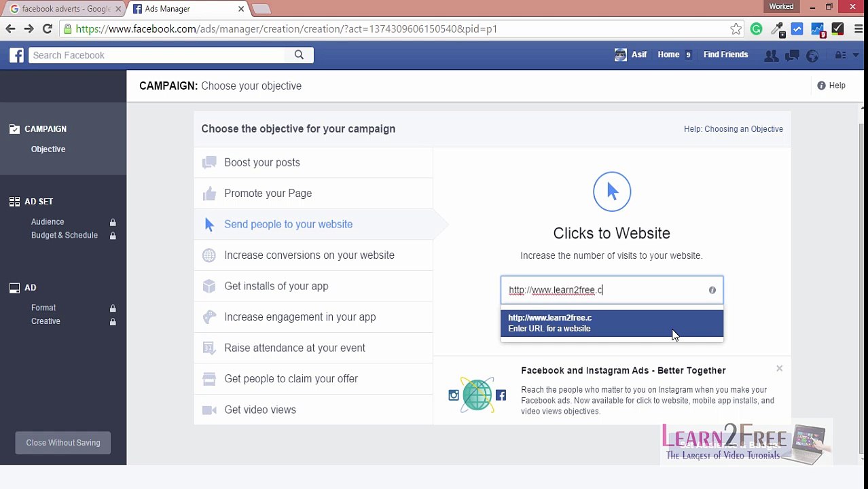
Task: Click the Home link in header
Action: tap(668, 55)
